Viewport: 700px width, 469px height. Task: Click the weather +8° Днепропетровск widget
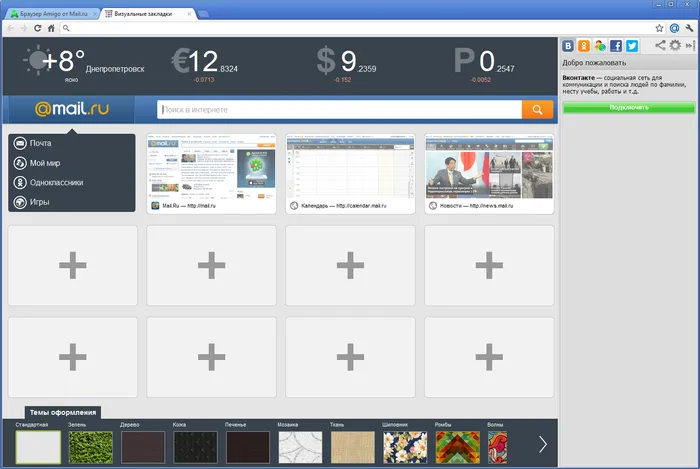[x=83, y=64]
